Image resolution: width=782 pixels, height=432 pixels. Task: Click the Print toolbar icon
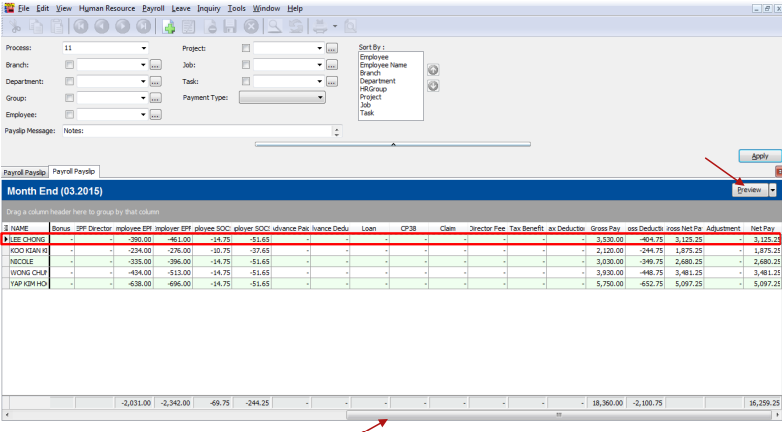[319, 25]
